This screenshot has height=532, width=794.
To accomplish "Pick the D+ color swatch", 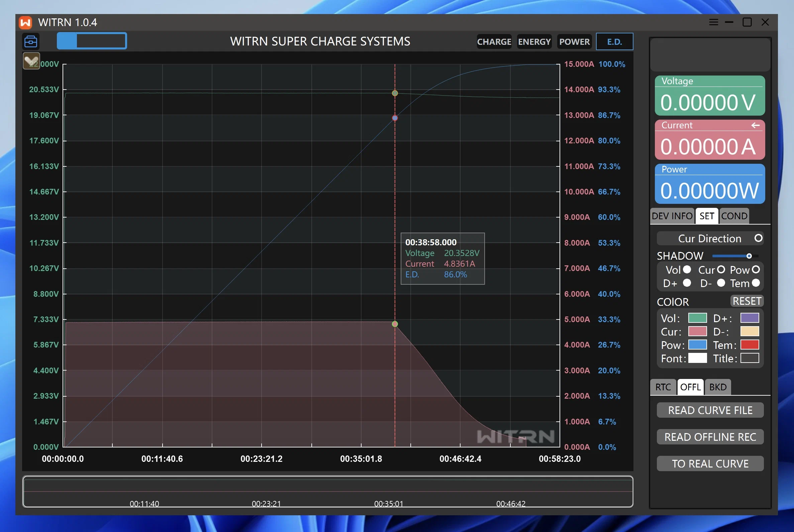I will point(750,318).
